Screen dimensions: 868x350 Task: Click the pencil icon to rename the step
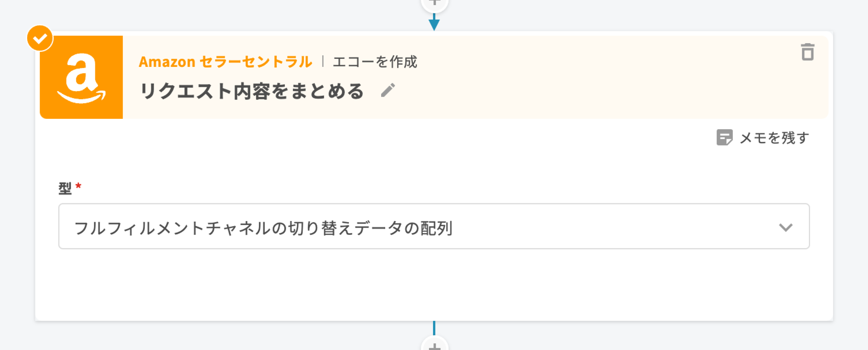coord(388,91)
